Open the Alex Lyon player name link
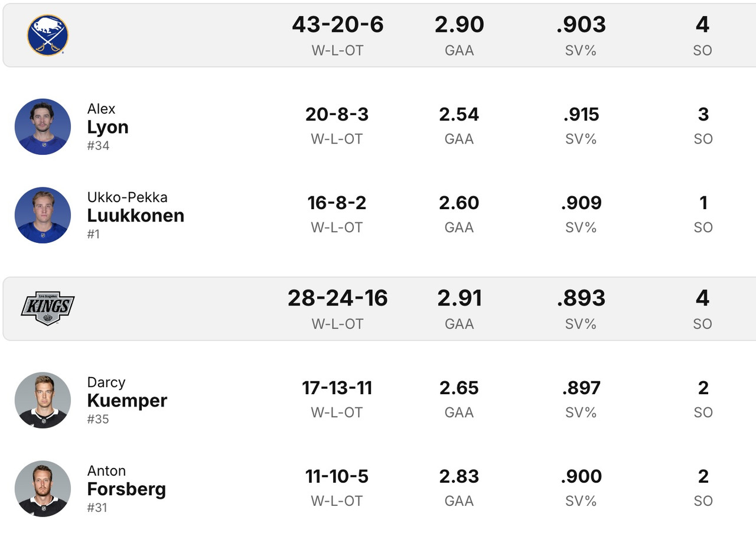This screenshot has height=533, width=756. [x=107, y=126]
